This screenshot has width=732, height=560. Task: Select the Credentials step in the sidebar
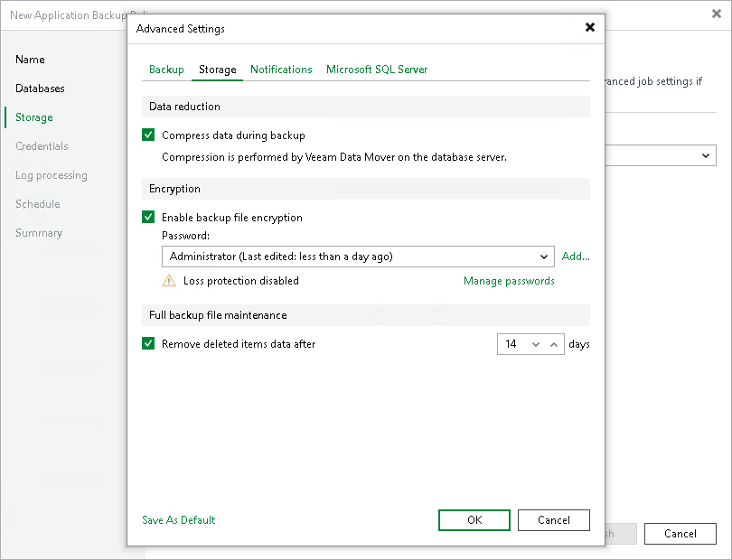coord(42,146)
